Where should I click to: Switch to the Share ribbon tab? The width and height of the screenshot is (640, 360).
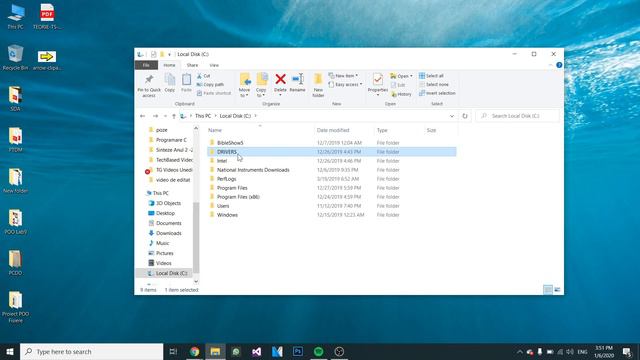pyautogui.click(x=192, y=65)
